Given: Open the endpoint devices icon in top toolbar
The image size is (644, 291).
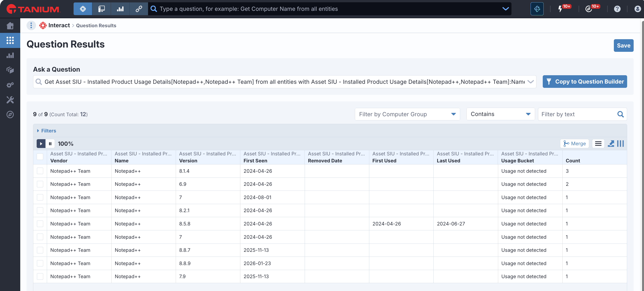Looking at the screenshot, I should pos(101,9).
